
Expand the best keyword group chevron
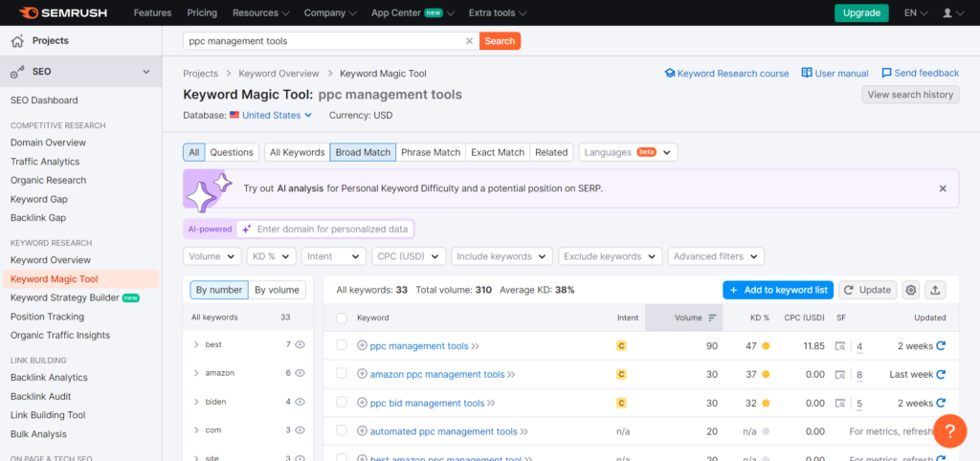(x=196, y=345)
